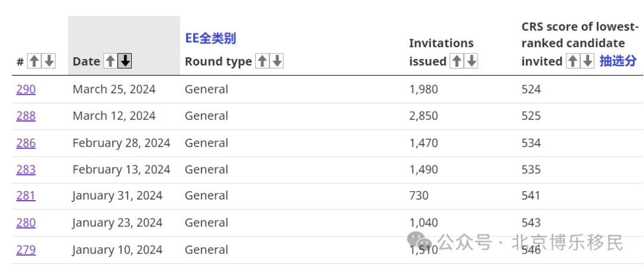Open draw round 283 link
The height and width of the screenshot is (268, 644).
[x=26, y=170]
